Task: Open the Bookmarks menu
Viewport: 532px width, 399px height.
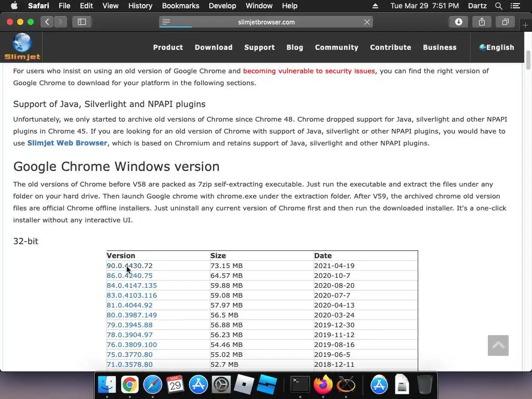Action: point(180,6)
